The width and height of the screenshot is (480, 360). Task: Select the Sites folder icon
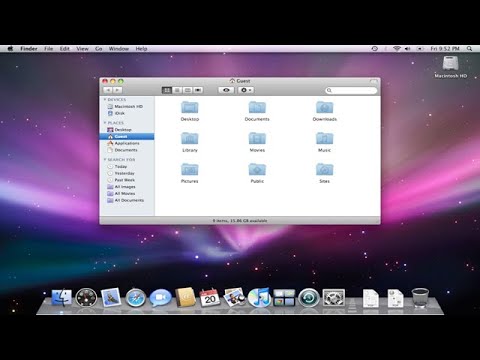324,169
